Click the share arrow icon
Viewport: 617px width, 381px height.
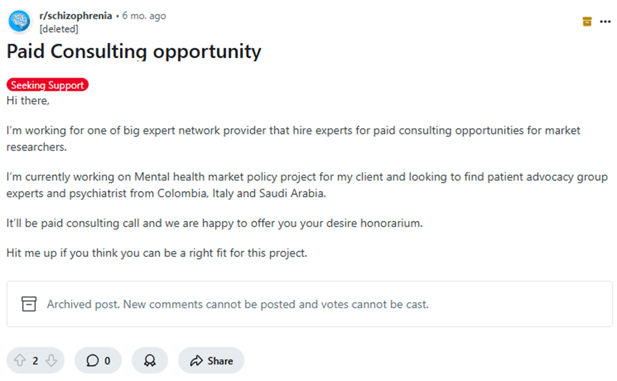click(x=196, y=361)
